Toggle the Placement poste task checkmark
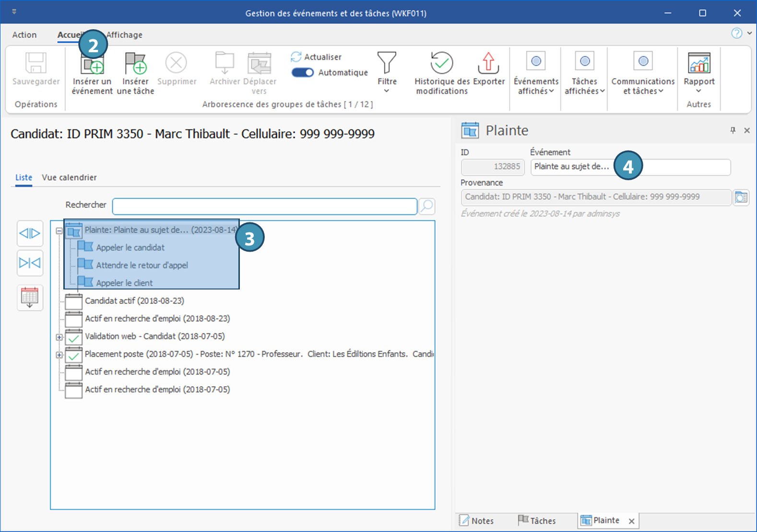 tap(73, 355)
